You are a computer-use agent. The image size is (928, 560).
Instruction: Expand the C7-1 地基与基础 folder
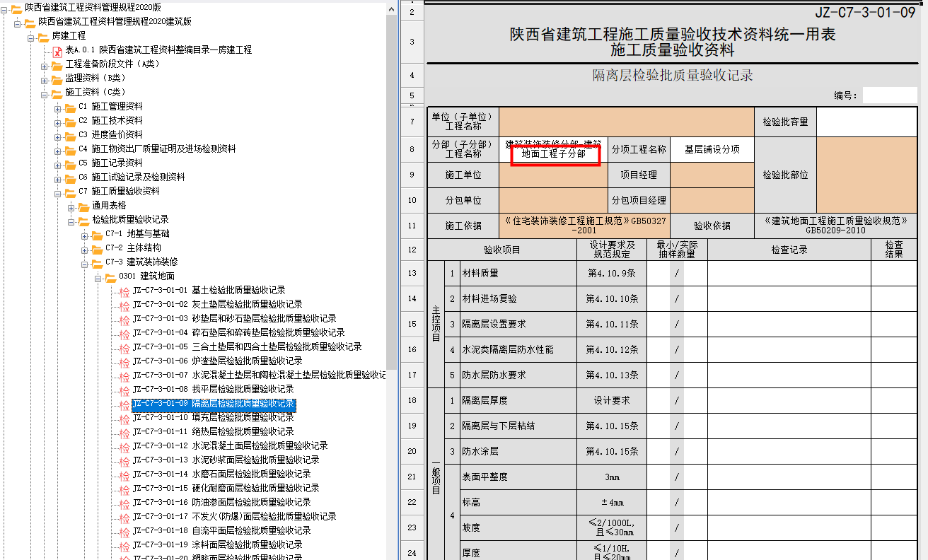(85, 235)
